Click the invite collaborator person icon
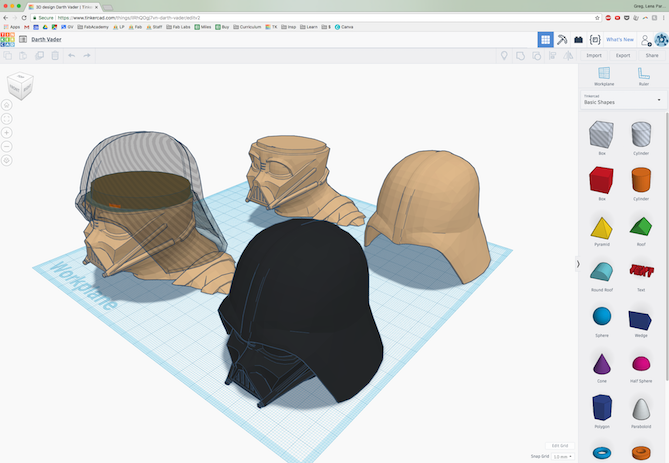 point(646,40)
